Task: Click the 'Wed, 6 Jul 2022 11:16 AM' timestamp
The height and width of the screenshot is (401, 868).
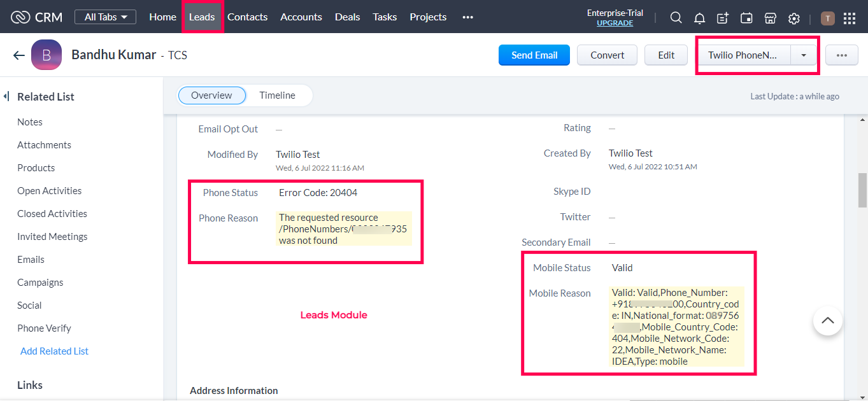Action: coord(320,168)
